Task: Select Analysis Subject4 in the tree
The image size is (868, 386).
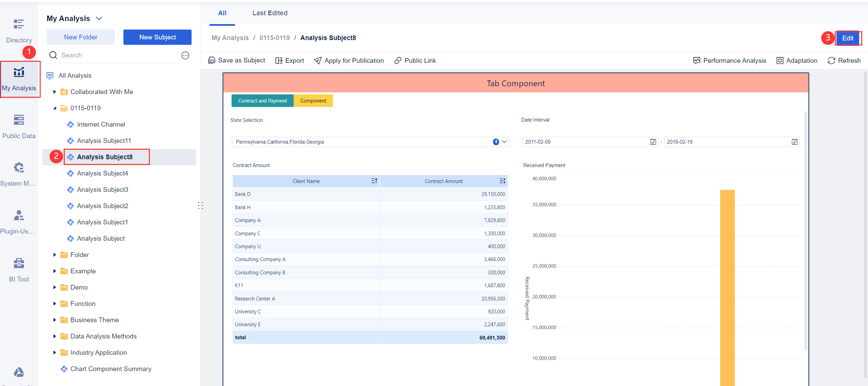Action: (x=102, y=173)
